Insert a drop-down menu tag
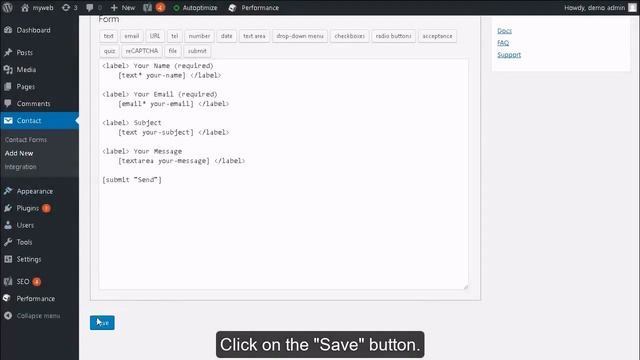The width and height of the screenshot is (640, 360). click(x=300, y=36)
